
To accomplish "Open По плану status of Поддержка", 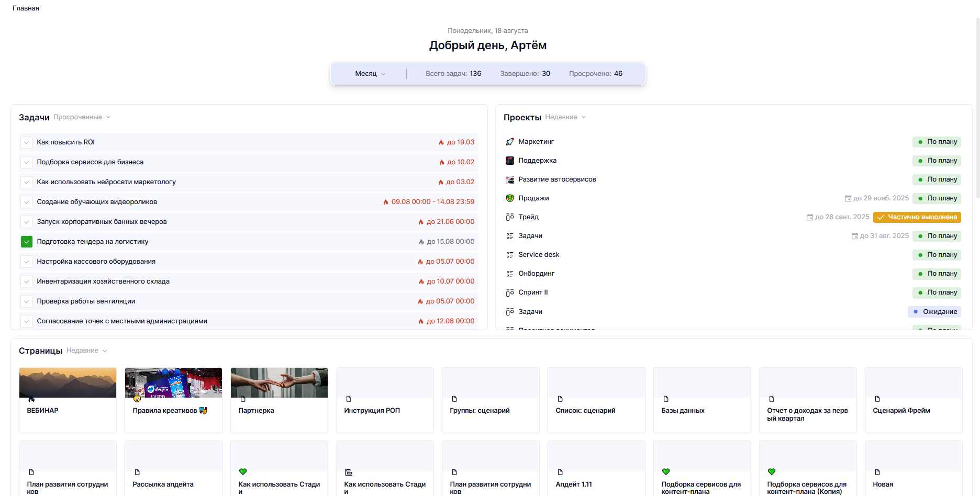I will [x=937, y=161].
